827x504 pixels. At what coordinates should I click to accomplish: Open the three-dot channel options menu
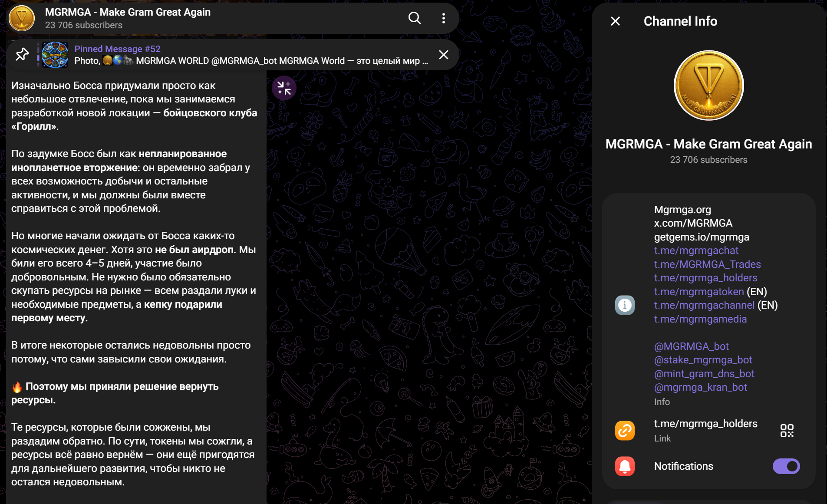pyautogui.click(x=443, y=18)
